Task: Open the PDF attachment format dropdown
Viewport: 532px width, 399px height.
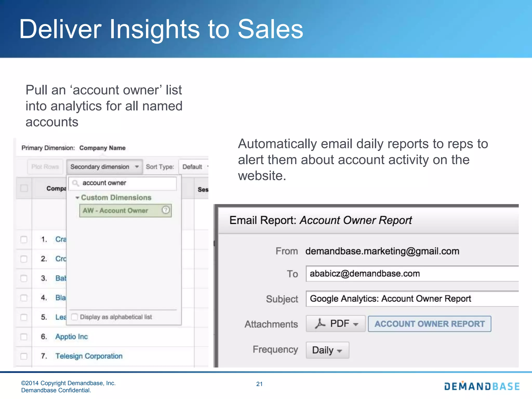Action: tap(336, 324)
